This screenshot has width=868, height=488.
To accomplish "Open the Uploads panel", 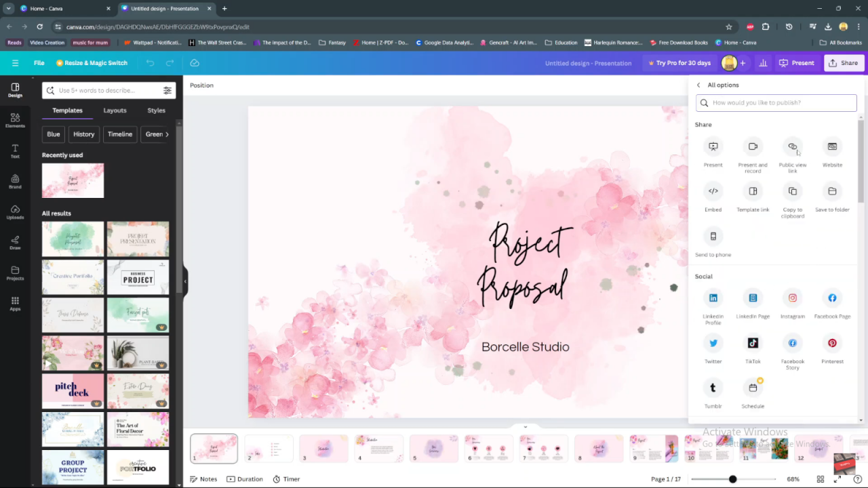I will tap(15, 212).
